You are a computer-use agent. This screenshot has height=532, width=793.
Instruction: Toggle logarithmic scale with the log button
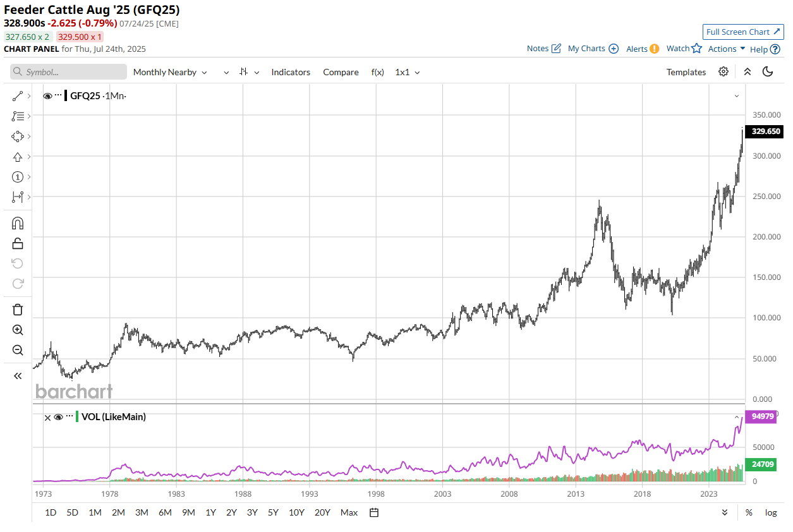771,512
